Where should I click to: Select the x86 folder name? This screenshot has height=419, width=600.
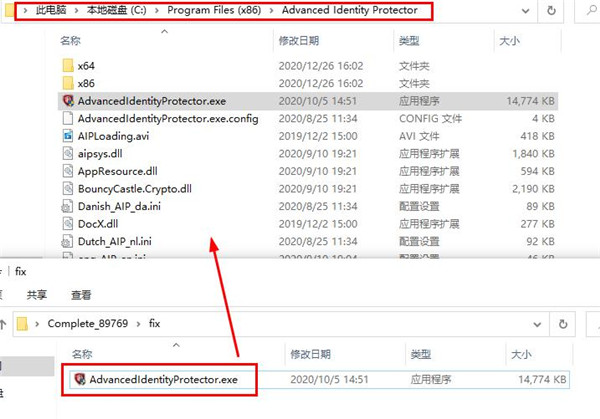pos(86,83)
